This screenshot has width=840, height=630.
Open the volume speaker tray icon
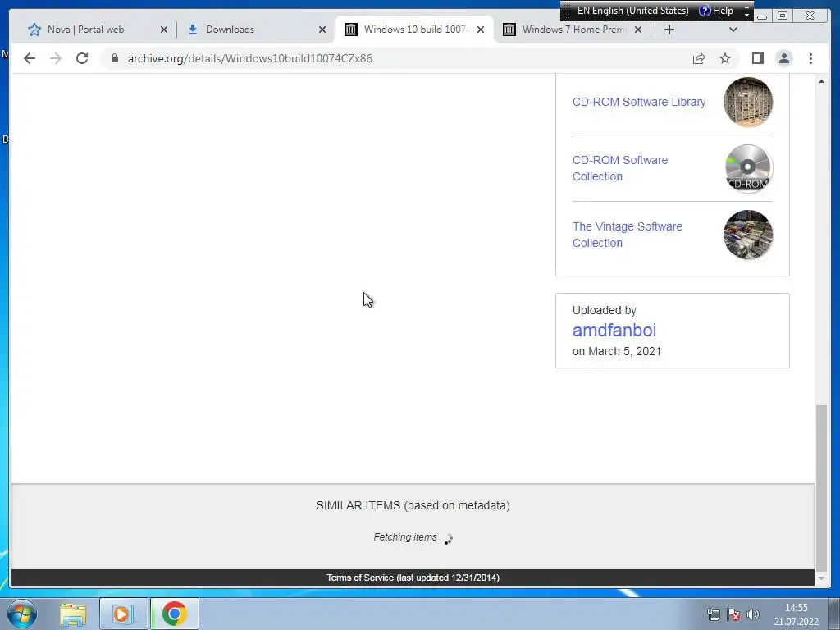coord(753,614)
